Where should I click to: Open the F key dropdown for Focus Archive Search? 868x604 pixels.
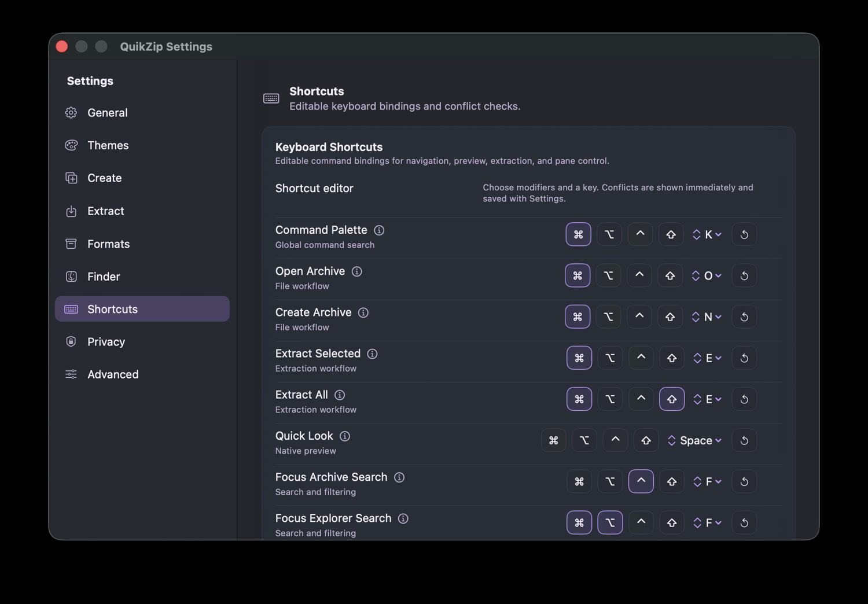tap(707, 481)
